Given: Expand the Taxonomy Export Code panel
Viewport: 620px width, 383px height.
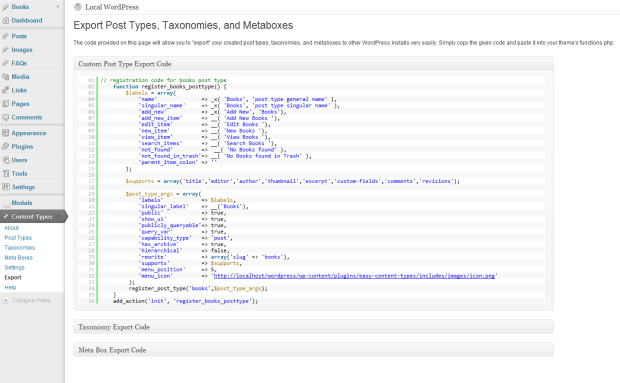Looking at the screenshot, I should pyautogui.click(x=313, y=327).
